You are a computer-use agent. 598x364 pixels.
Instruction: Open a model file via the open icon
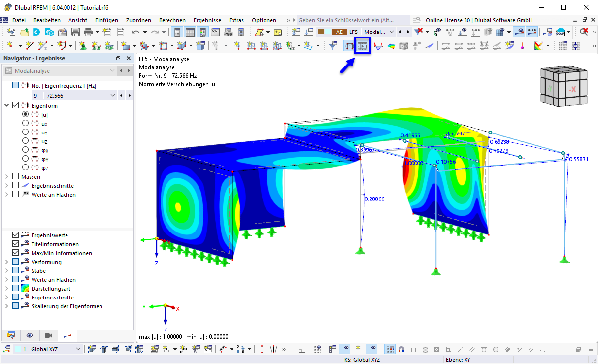[x=23, y=31]
